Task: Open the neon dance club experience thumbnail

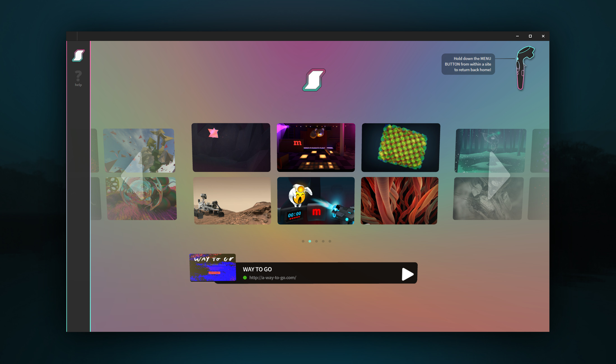Action: click(316, 147)
